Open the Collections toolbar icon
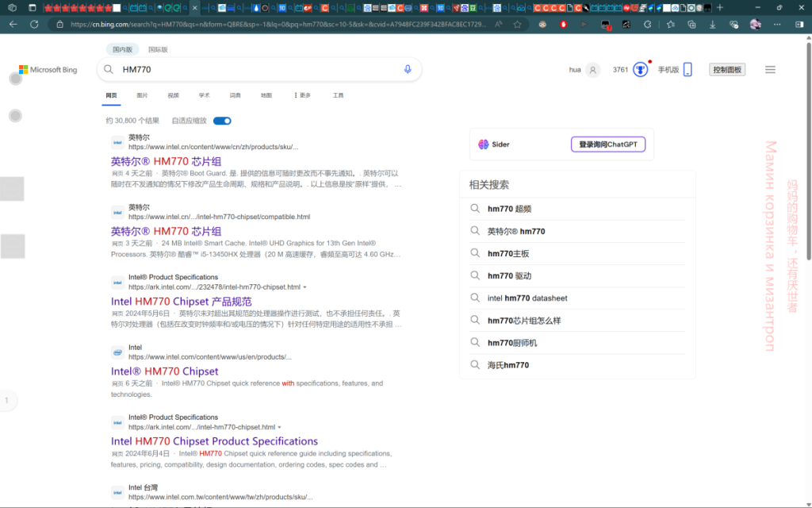Image resolution: width=812 pixels, height=508 pixels. (x=691, y=25)
